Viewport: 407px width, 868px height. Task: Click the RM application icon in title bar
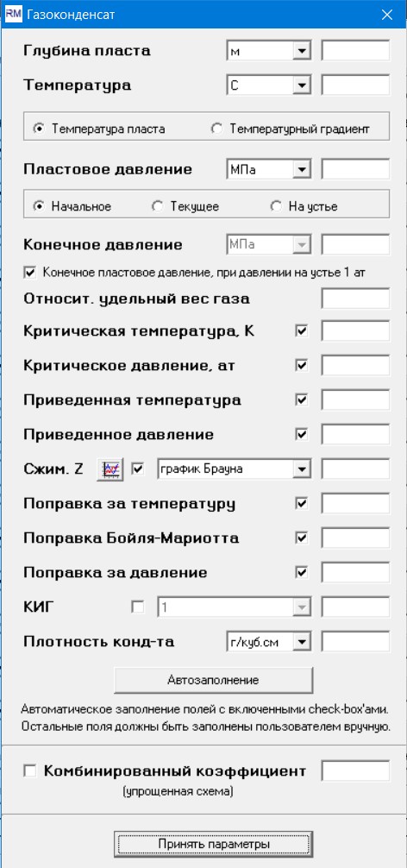click(13, 14)
